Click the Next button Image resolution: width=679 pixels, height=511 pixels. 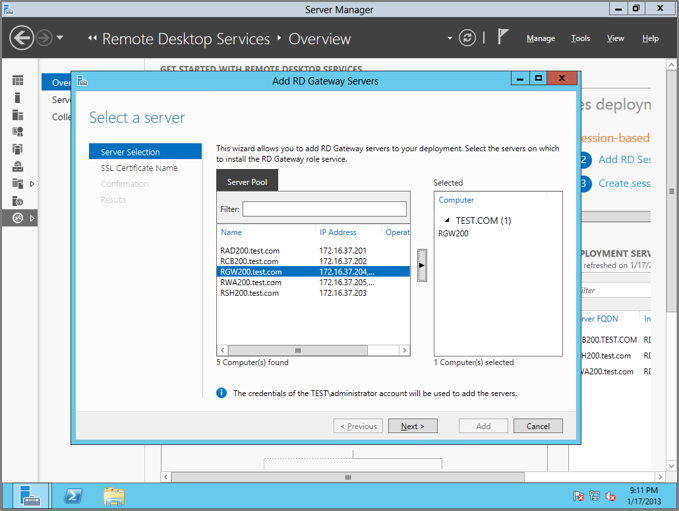coord(413,426)
